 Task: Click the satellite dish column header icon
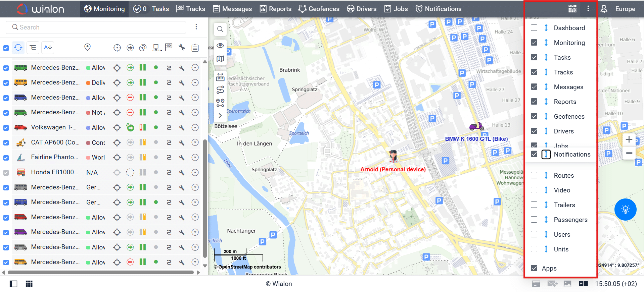tap(143, 48)
